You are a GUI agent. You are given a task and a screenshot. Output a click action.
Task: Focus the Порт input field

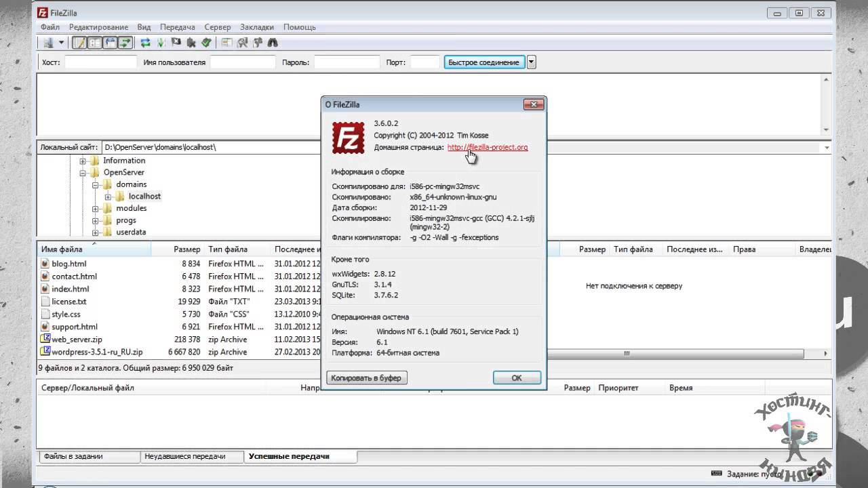(425, 62)
